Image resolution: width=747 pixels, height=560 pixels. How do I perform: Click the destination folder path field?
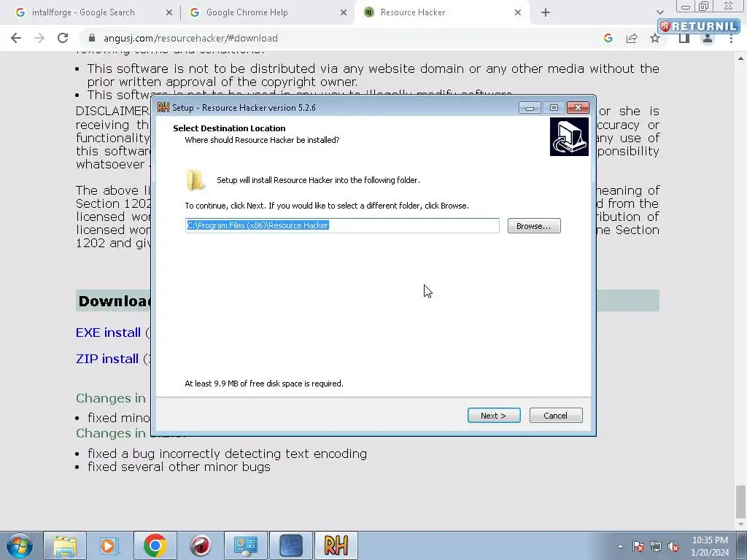(x=342, y=225)
